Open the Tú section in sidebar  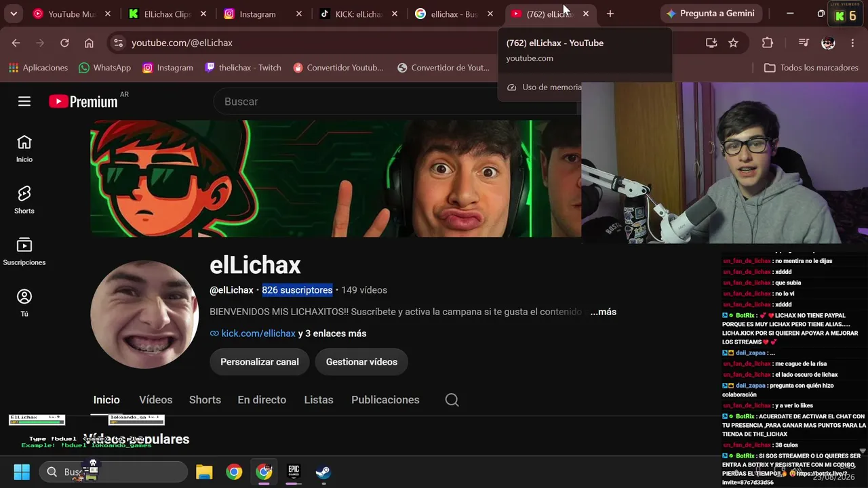tap(24, 303)
